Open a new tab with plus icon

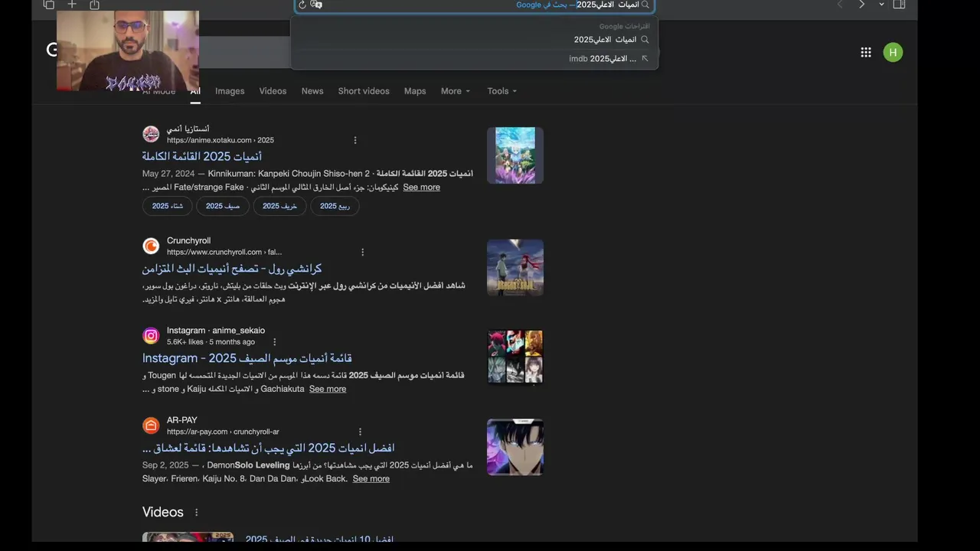click(x=72, y=5)
